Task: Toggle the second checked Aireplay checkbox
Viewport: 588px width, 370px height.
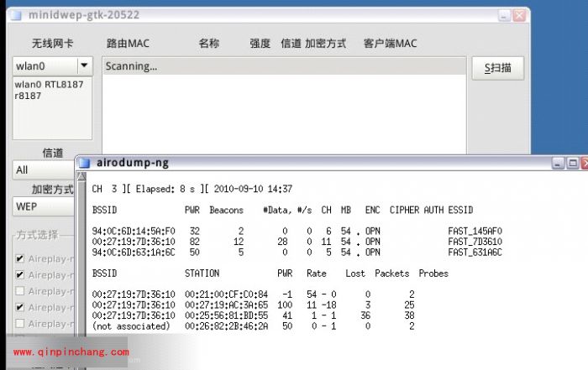Action: (20, 274)
